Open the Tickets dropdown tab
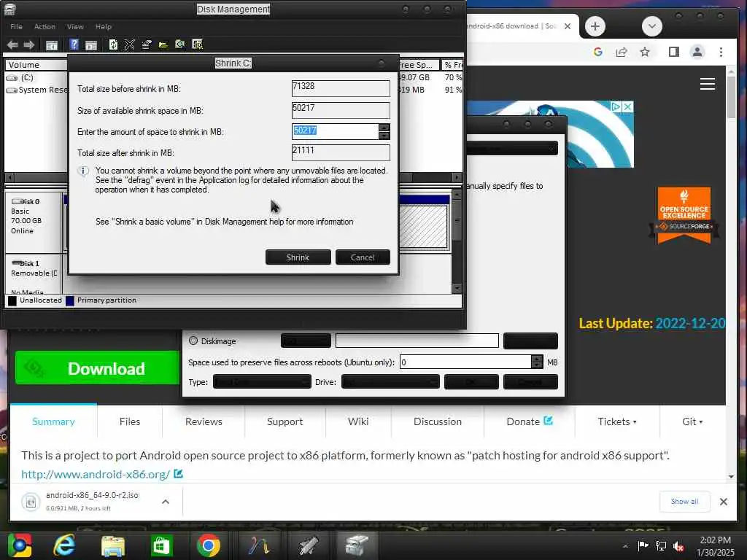 tap(617, 421)
